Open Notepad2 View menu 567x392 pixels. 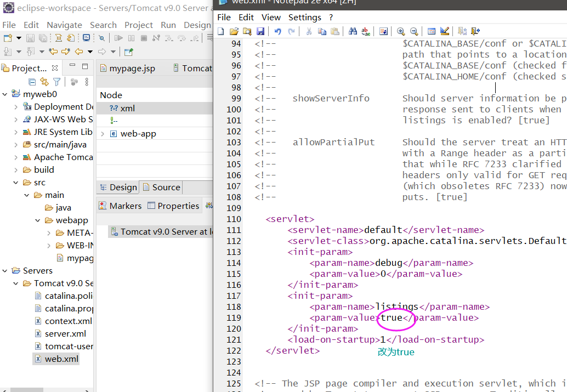click(271, 18)
